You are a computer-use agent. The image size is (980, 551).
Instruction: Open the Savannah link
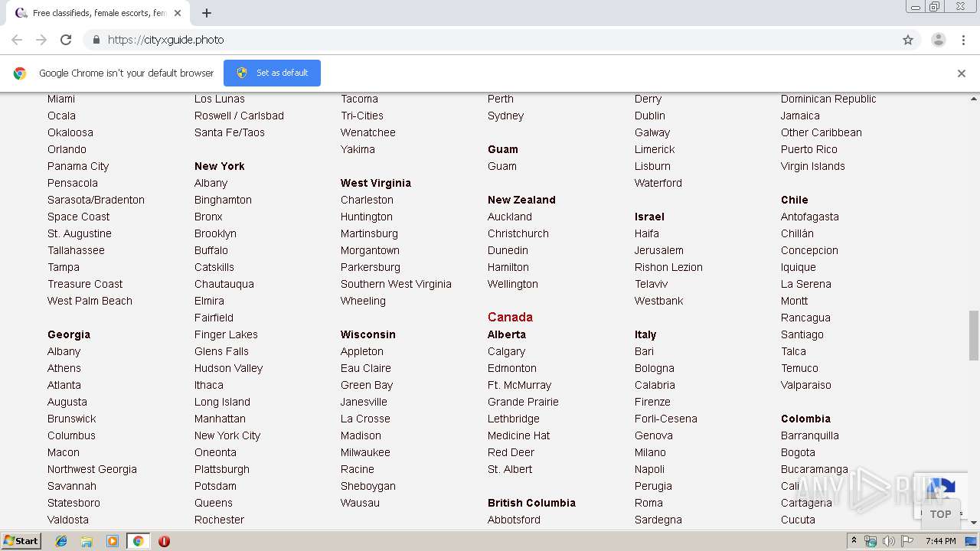click(72, 486)
